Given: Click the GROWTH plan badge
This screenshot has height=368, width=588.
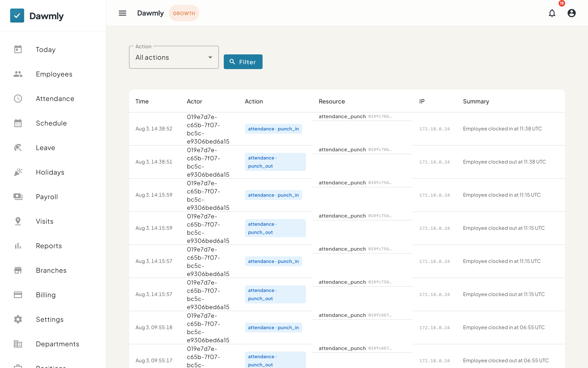Looking at the screenshot, I should pos(184,13).
